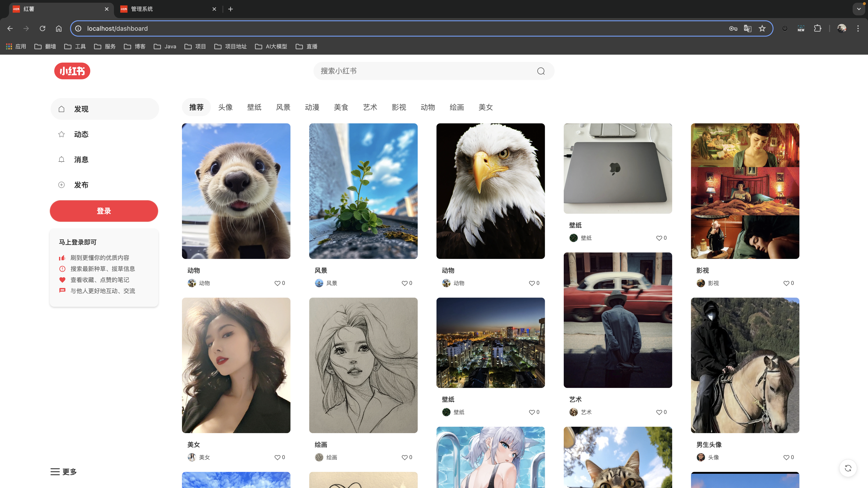Like the MacBook 壁纸 post

click(x=659, y=238)
